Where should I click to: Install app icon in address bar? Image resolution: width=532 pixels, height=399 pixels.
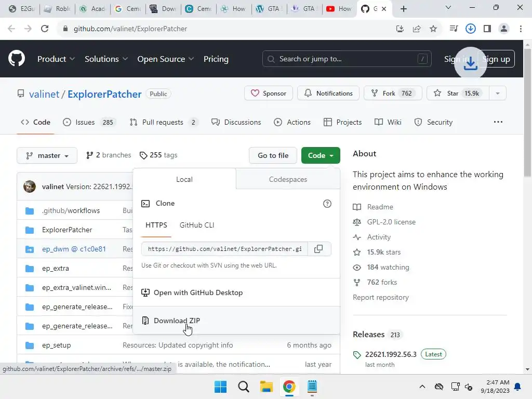pyautogui.click(x=400, y=29)
